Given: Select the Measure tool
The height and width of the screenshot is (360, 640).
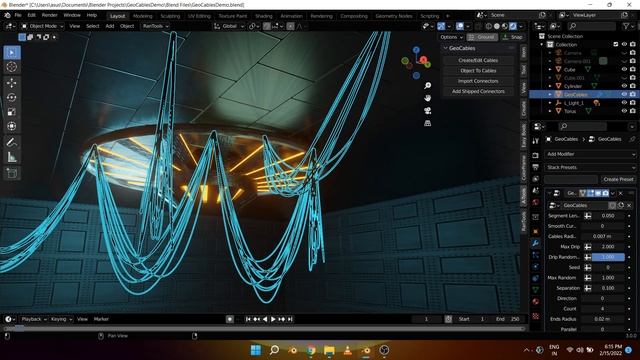Looking at the screenshot, I should [12, 157].
